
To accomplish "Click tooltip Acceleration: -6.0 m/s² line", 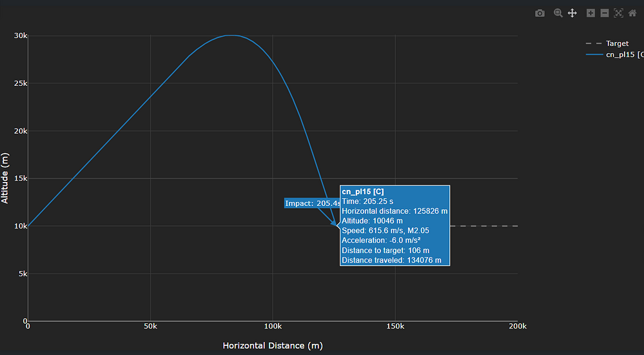I will (381, 240).
